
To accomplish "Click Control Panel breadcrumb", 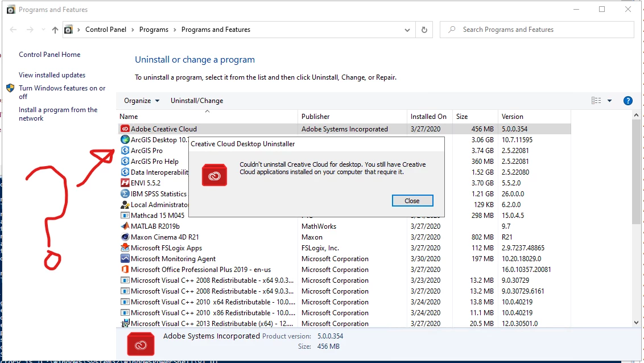I will (x=106, y=30).
